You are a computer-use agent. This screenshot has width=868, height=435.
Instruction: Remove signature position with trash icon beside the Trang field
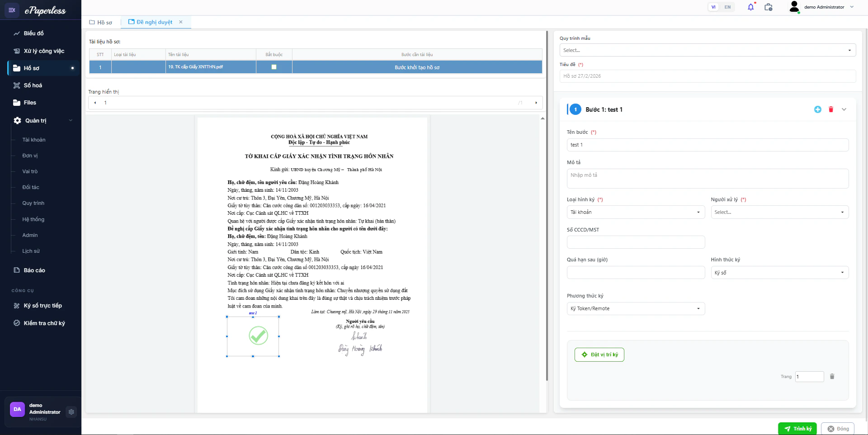pos(832,376)
